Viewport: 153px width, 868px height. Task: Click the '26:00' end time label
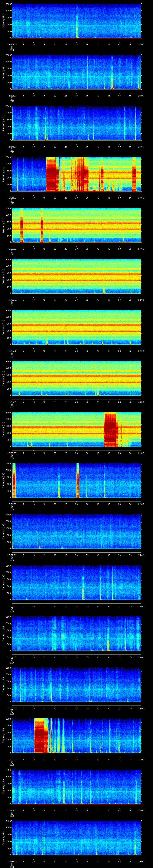141,197
